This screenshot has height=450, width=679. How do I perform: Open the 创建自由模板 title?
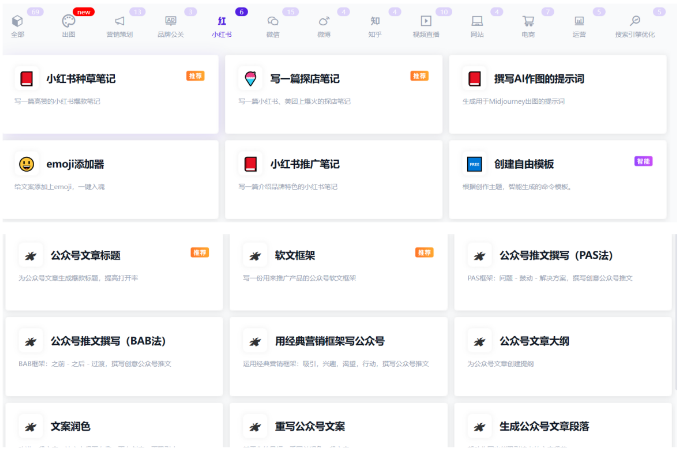(524, 165)
